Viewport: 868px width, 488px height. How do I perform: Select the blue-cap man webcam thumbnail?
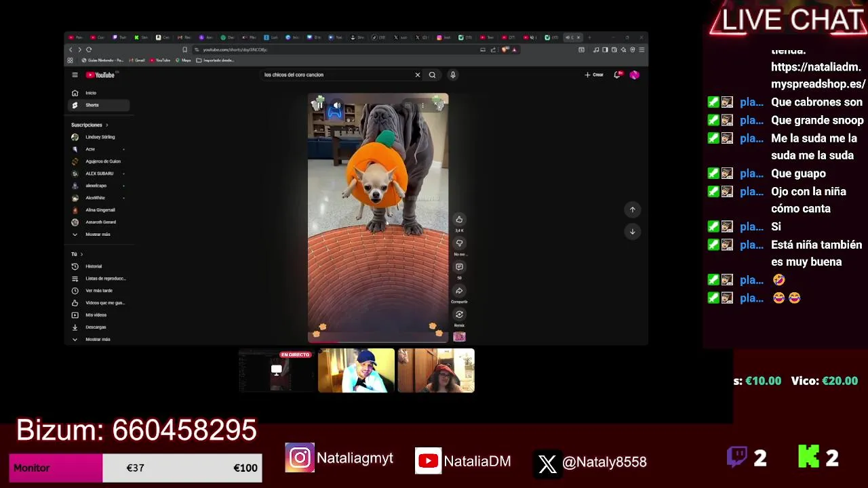click(356, 371)
